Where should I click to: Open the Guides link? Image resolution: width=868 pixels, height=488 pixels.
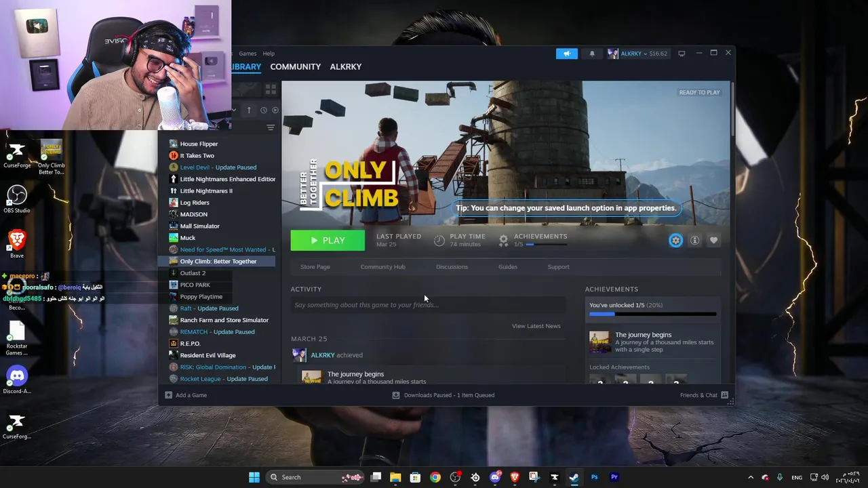coord(508,267)
